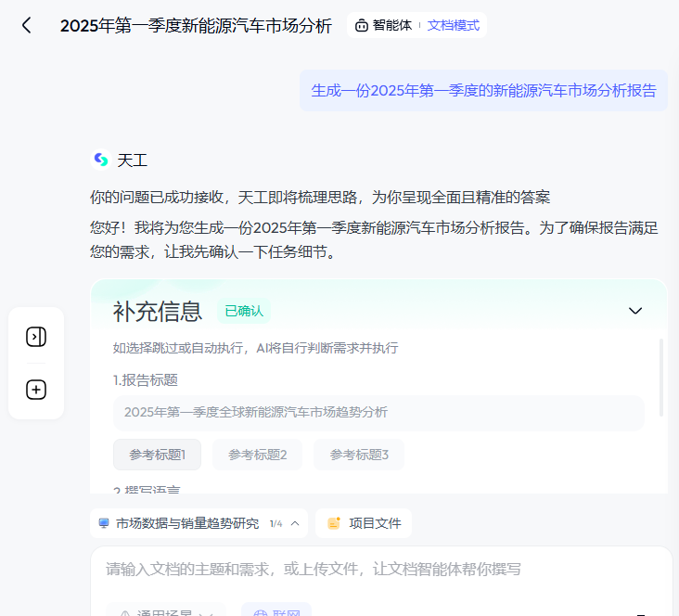Click the 智能体 mode label
679x616 pixels.
click(x=391, y=26)
